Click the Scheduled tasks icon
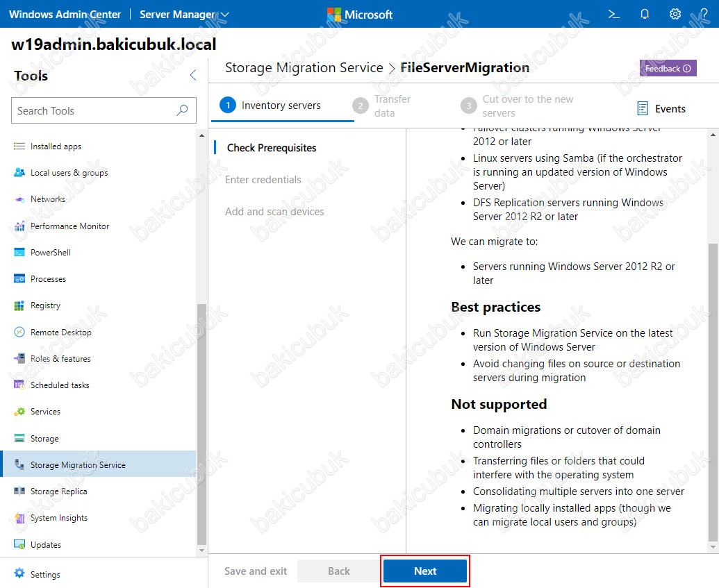This screenshot has width=719, height=588. tap(19, 385)
